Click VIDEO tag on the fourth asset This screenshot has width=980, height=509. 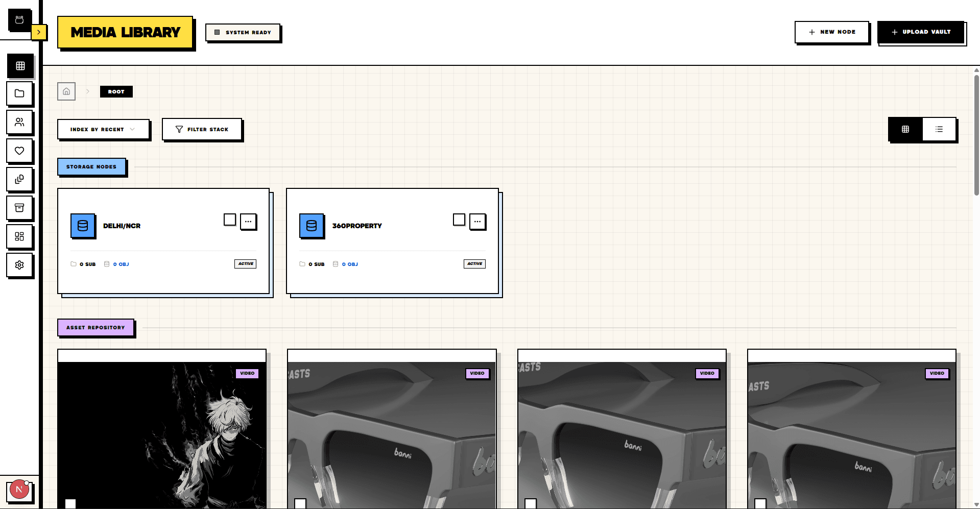[x=937, y=373]
